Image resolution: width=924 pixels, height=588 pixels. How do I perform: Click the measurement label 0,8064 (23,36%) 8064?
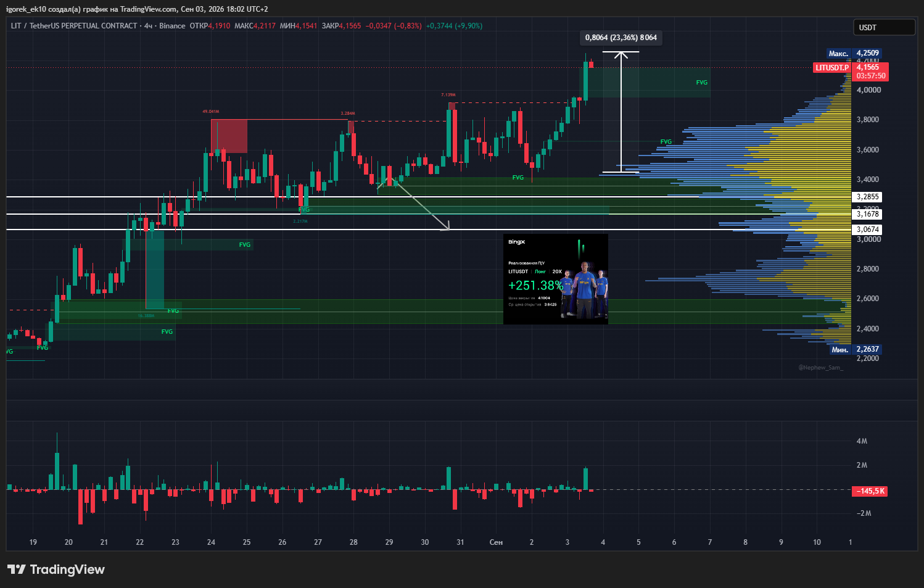point(621,38)
